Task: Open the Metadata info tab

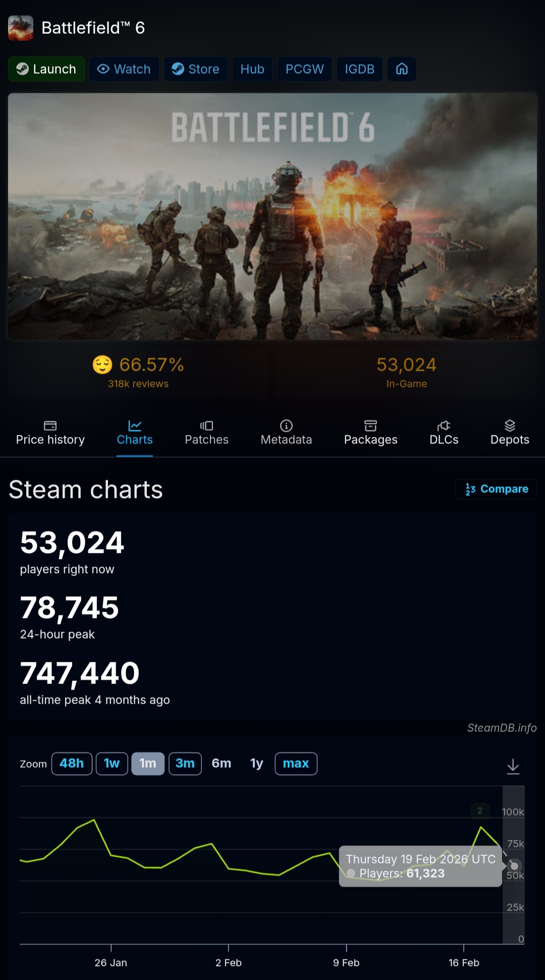Action: tap(286, 433)
